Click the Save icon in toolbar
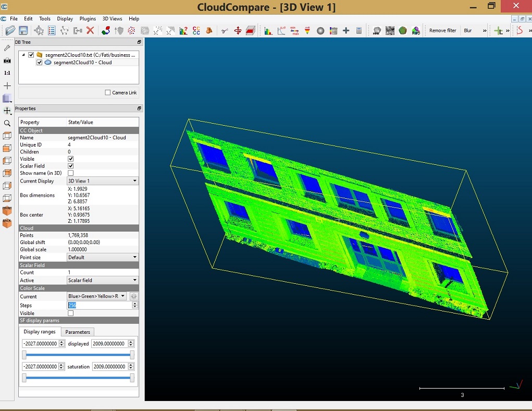The image size is (532, 411). coord(23,31)
